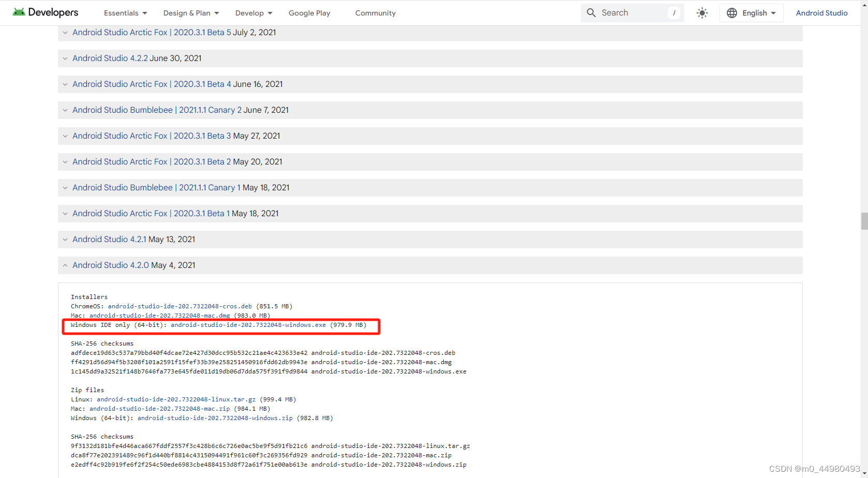Select the 'Zip files' heading text
The image size is (868, 478).
point(87,390)
